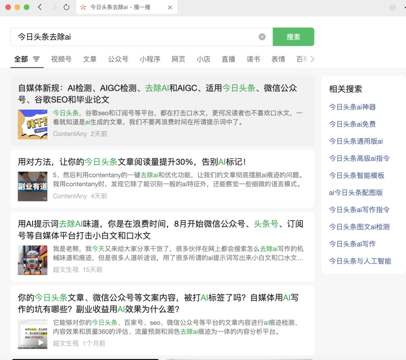Open the article 用对方法，让你的今日头条文章阅读量提升30%
Screen dimensions: 406x360
[132, 162]
